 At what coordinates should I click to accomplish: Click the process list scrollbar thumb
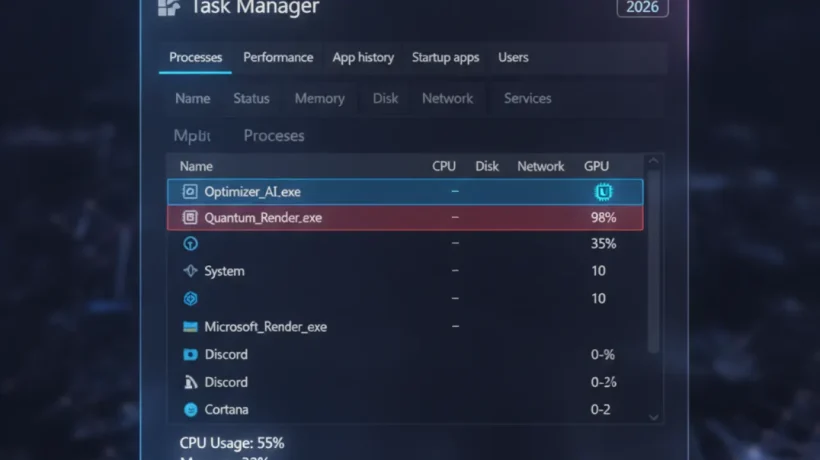coord(654,261)
